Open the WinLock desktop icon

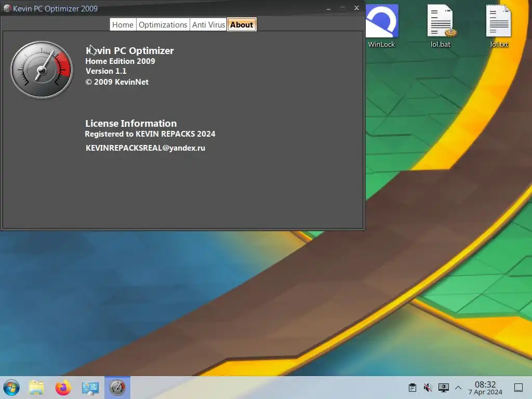pos(381,26)
